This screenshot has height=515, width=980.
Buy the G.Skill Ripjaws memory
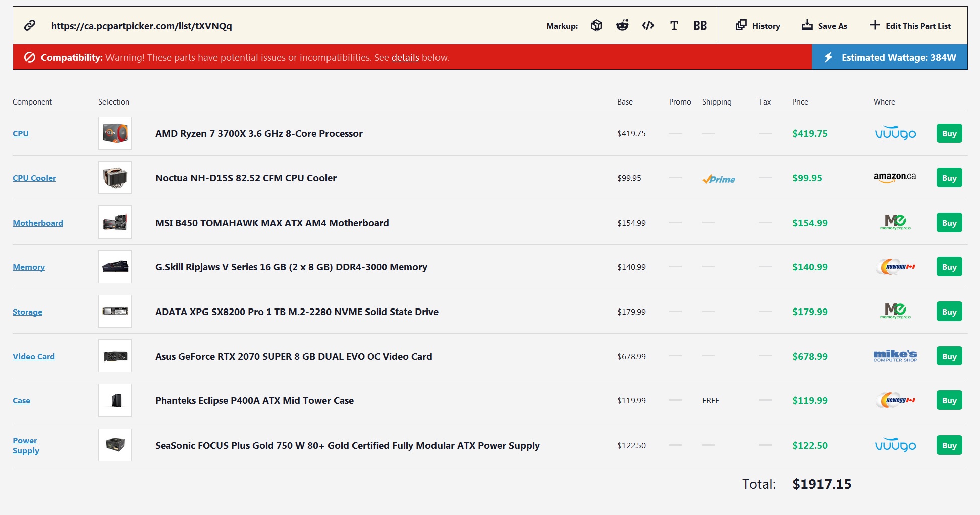[x=949, y=267]
